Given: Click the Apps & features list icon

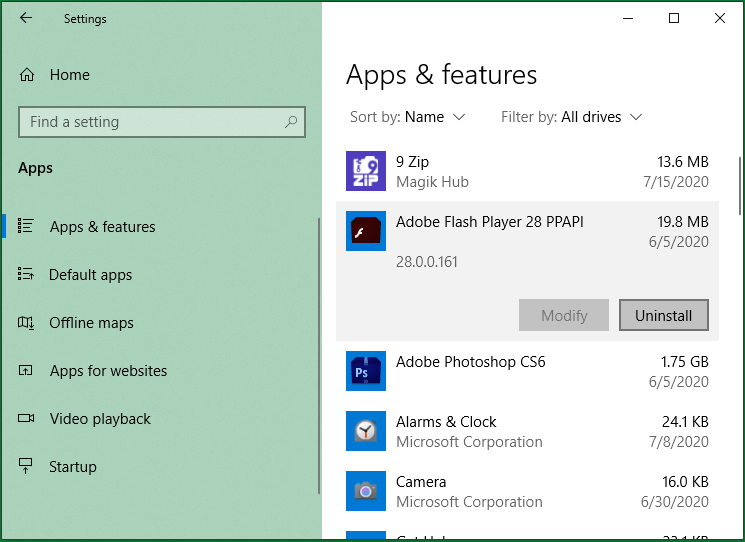Looking at the screenshot, I should click(26, 226).
